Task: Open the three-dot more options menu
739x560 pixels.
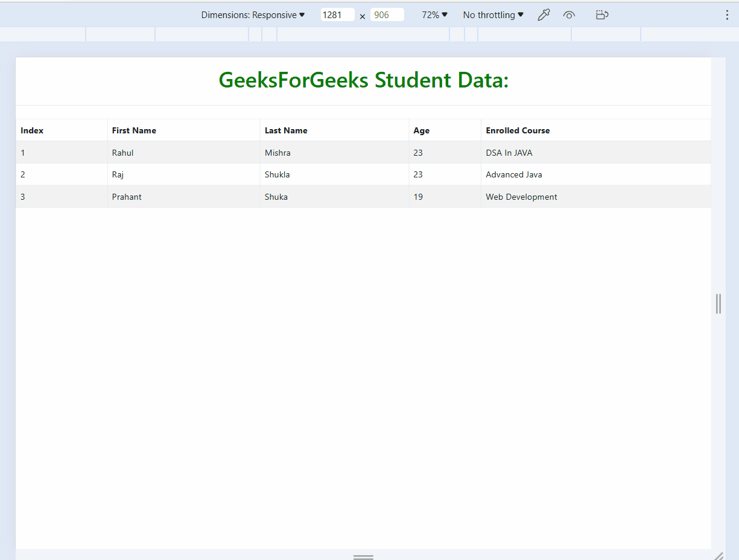Action: click(x=727, y=15)
